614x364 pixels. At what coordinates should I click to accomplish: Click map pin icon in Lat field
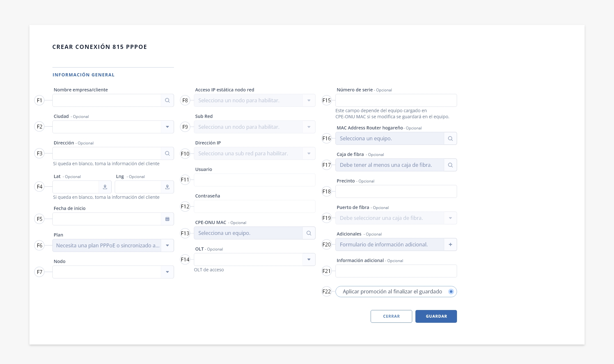tap(105, 187)
